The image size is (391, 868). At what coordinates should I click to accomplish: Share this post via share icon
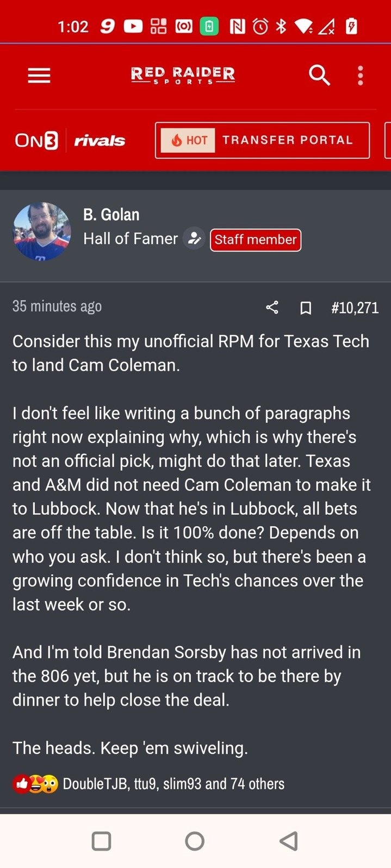[272, 308]
